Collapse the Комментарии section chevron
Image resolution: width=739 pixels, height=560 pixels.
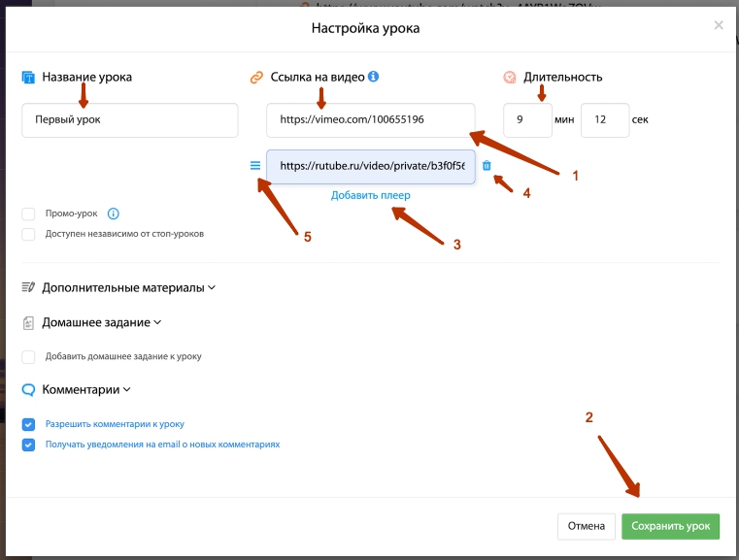click(127, 390)
